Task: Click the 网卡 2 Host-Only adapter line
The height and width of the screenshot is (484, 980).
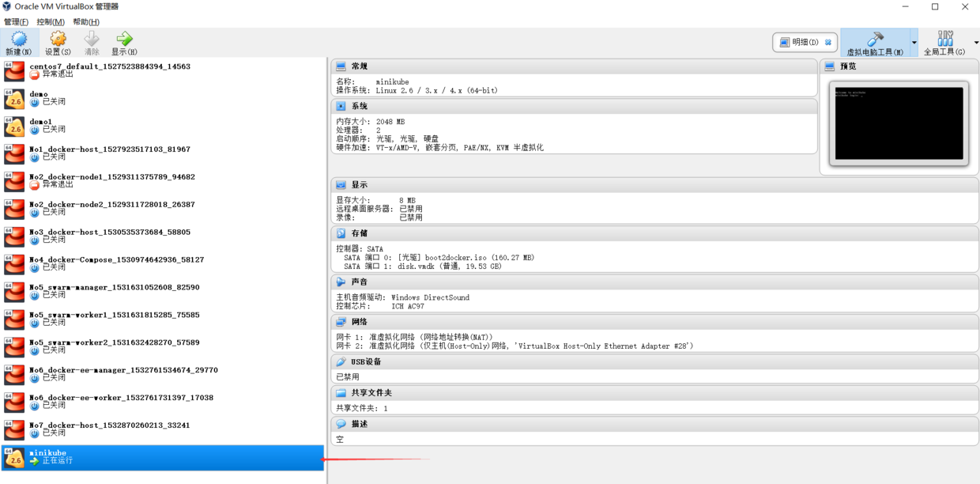Action: pyautogui.click(x=515, y=346)
